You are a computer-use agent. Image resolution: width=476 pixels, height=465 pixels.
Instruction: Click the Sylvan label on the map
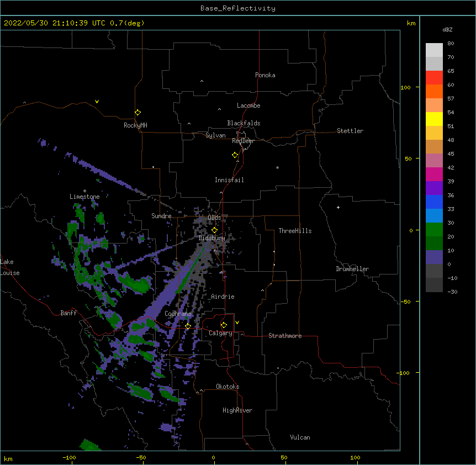click(215, 135)
